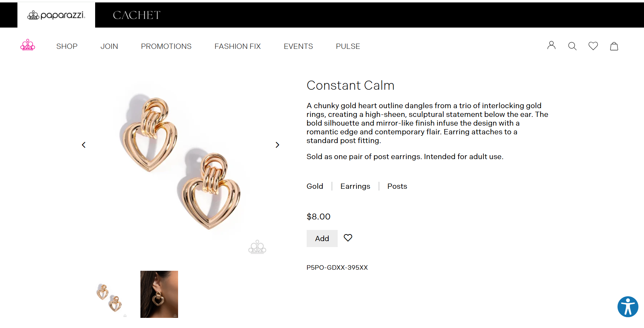Open the shopping bag icon
The height and width of the screenshot is (328, 644).
point(614,46)
